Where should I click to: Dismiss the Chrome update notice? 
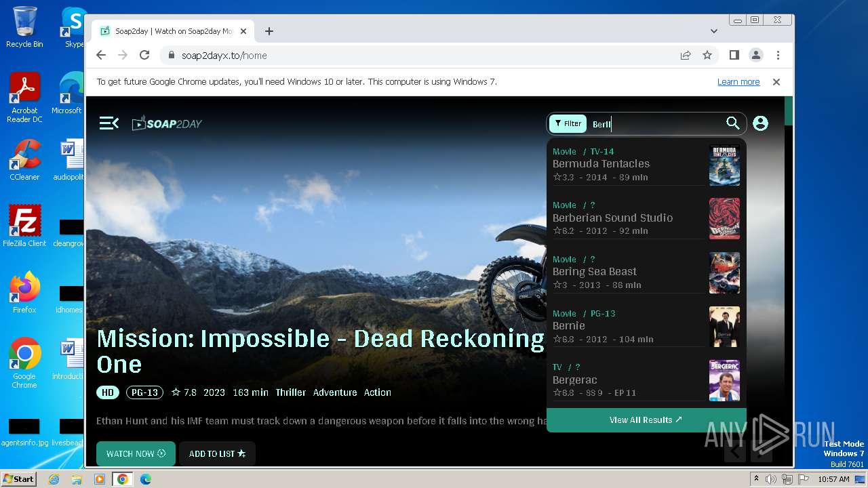pyautogui.click(x=776, y=82)
